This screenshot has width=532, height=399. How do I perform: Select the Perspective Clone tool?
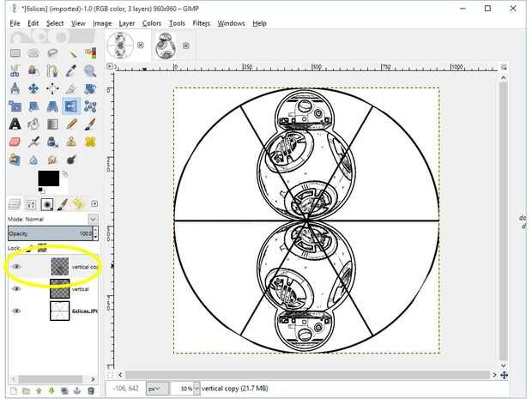click(x=15, y=160)
